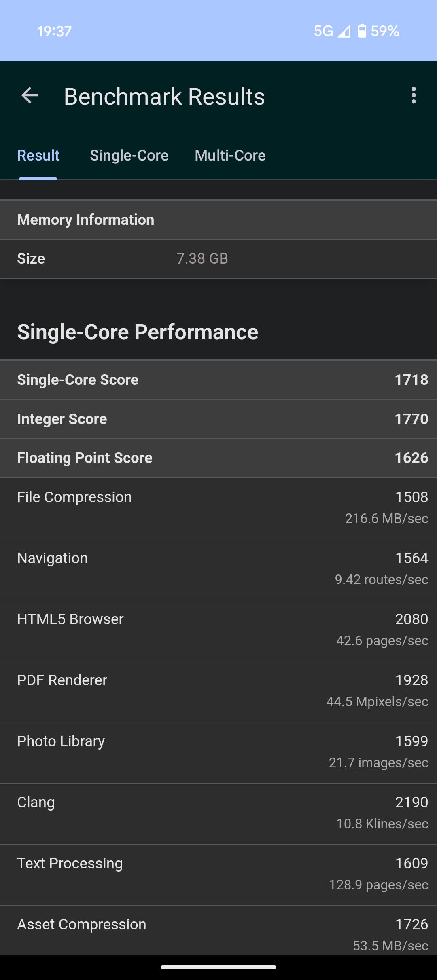Select the Integer Score row
Viewport: 437px width, 980px height.
coord(218,419)
